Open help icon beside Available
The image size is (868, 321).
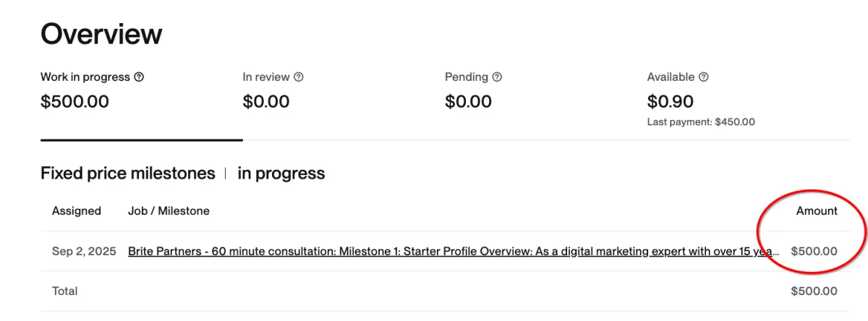(x=704, y=77)
